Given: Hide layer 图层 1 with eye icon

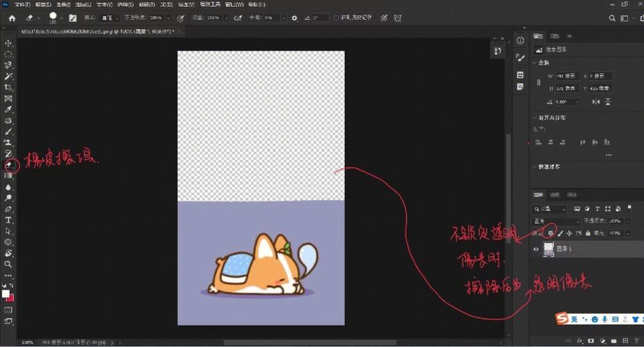Looking at the screenshot, I should [536, 248].
